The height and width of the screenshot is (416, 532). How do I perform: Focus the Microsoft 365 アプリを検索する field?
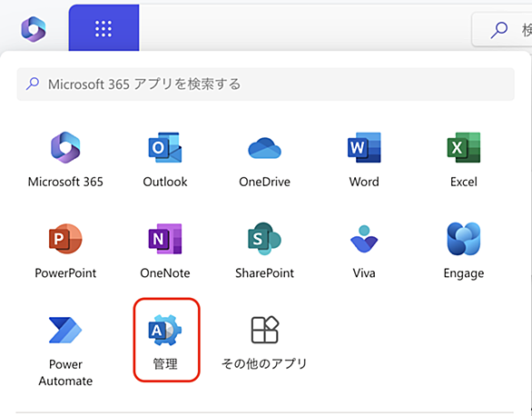[266, 84]
